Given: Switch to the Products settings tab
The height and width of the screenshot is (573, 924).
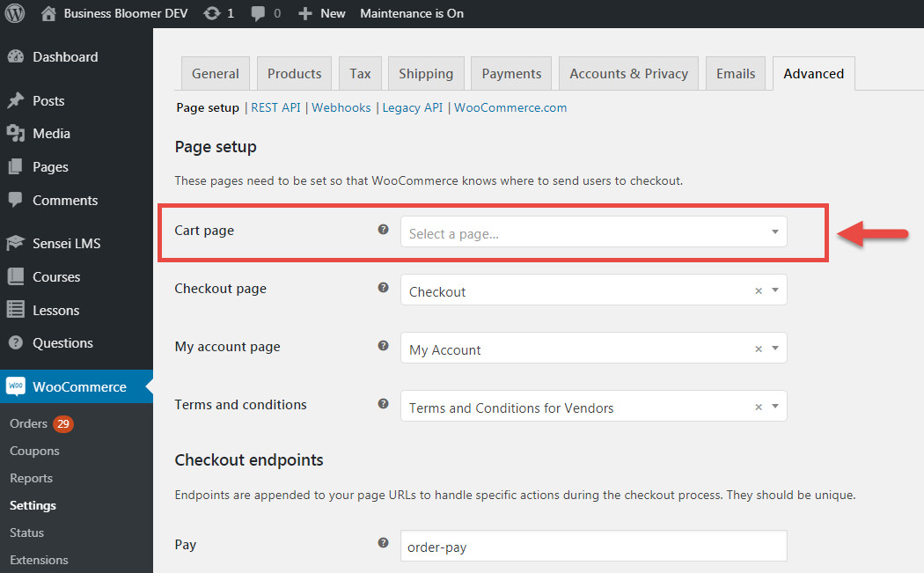Looking at the screenshot, I should tap(294, 74).
